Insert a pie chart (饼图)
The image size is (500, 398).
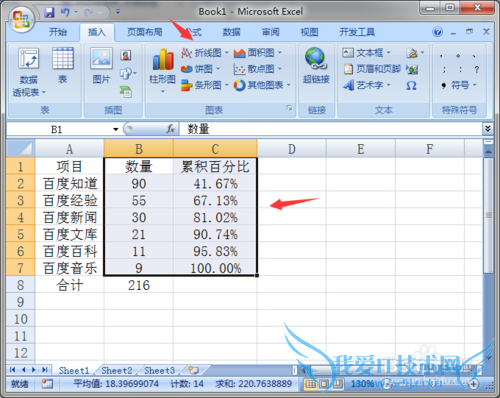(201, 69)
